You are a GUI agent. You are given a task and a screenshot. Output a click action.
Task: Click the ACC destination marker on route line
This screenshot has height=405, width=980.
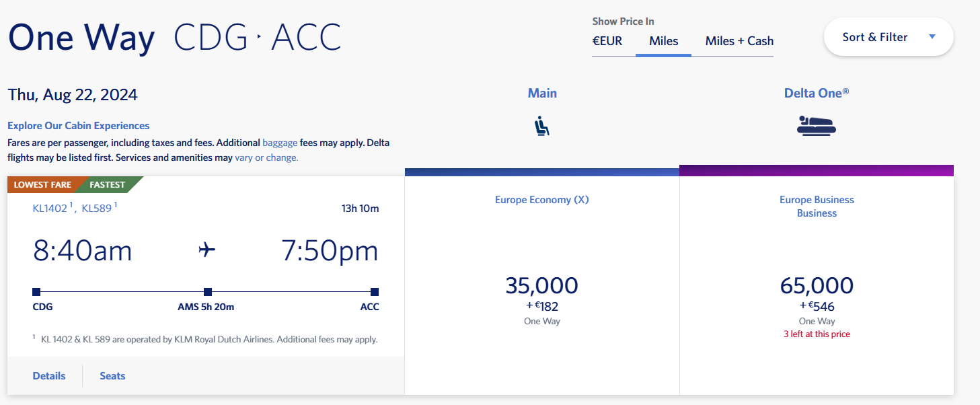point(374,292)
